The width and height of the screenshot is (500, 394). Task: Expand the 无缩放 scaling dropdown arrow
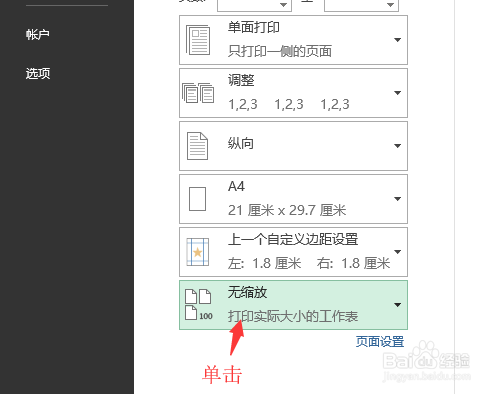(397, 305)
